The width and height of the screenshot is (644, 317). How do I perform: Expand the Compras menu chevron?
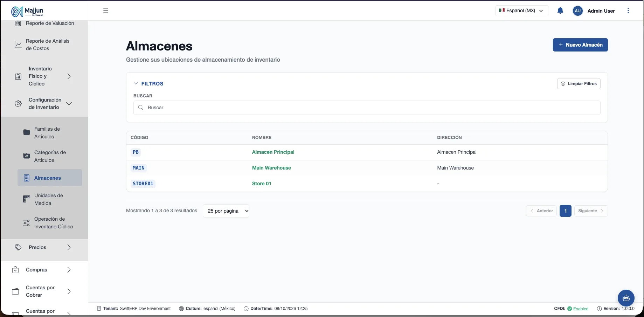click(x=69, y=270)
